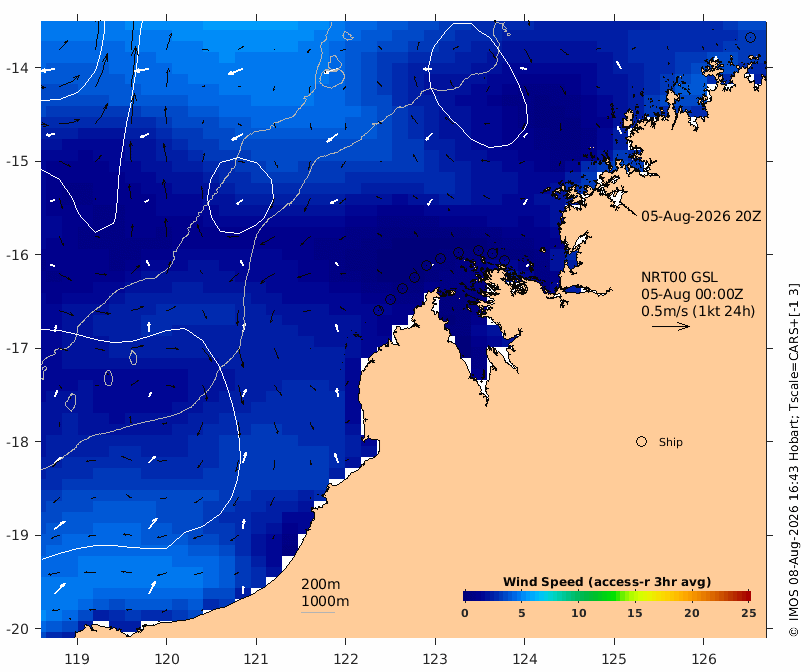The image size is (810, 672).
Task: Click the 1000m contour legend line
Action: coord(318,613)
